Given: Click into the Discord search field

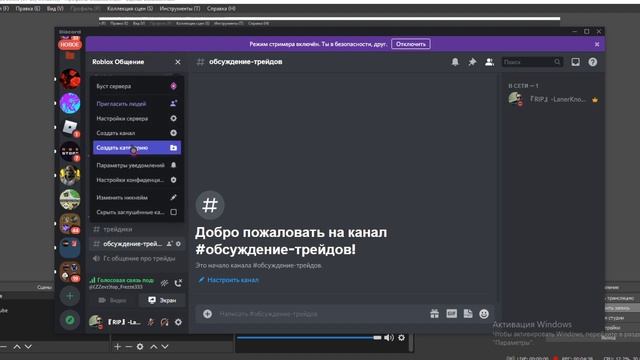Looking at the screenshot, I should pyautogui.click(x=532, y=62).
